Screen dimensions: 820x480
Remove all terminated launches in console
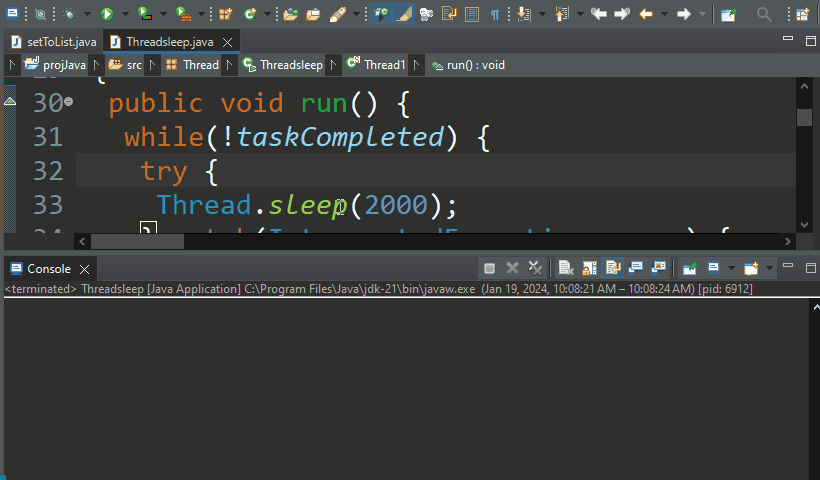(535, 268)
